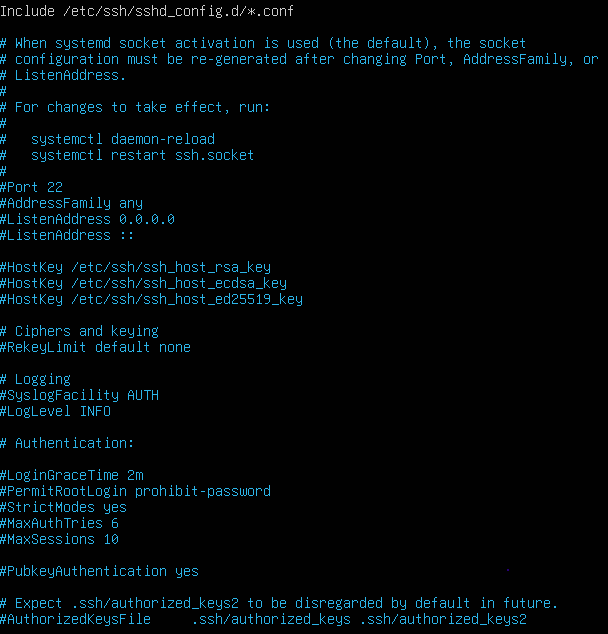
Task: Place cursor on '#RekeyLimit default none'
Action: (95, 347)
